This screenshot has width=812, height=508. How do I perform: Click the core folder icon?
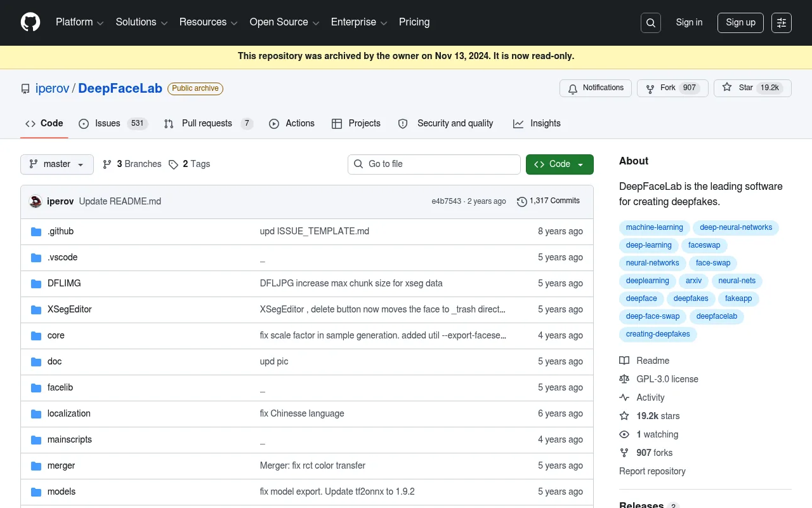coord(36,336)
